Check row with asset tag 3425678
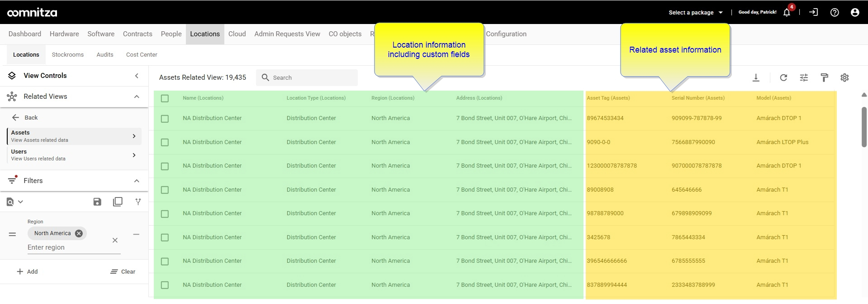Viewport: 868px width, 304px height. tap(165, 237)
